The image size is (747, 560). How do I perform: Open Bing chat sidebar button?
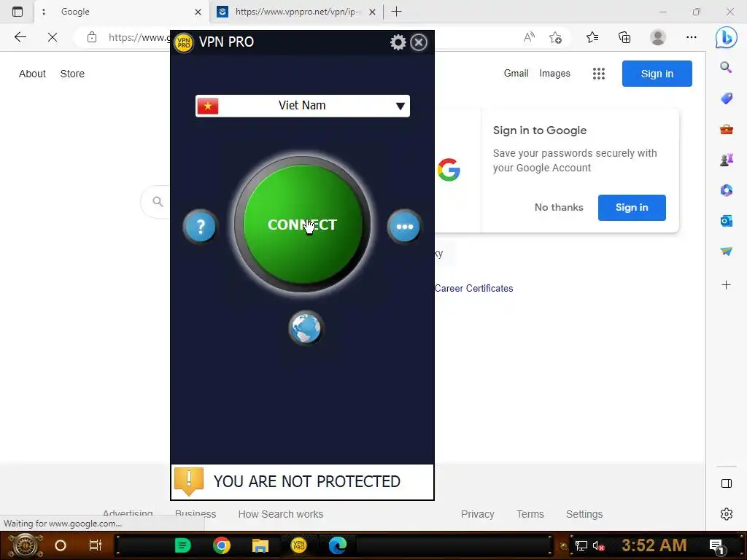(726, 37)
